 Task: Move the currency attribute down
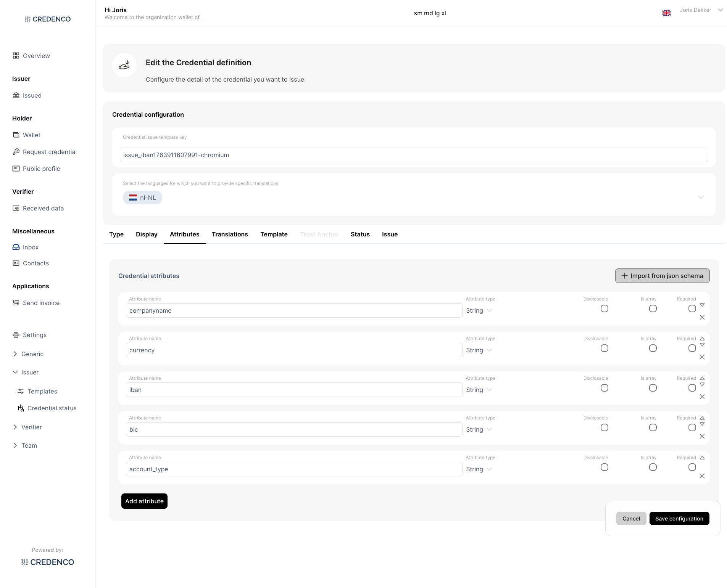click(x=702, y=345)
